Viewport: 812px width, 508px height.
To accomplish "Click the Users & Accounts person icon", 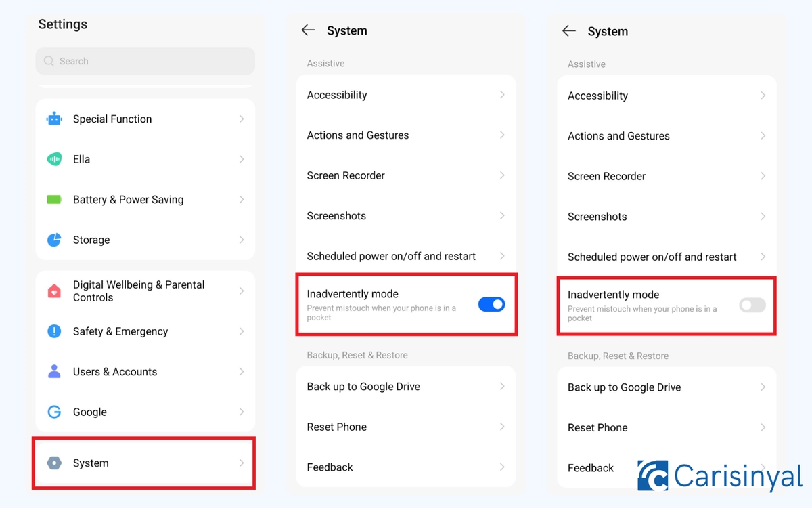I will pyautogui.click(x=54, y=371).
